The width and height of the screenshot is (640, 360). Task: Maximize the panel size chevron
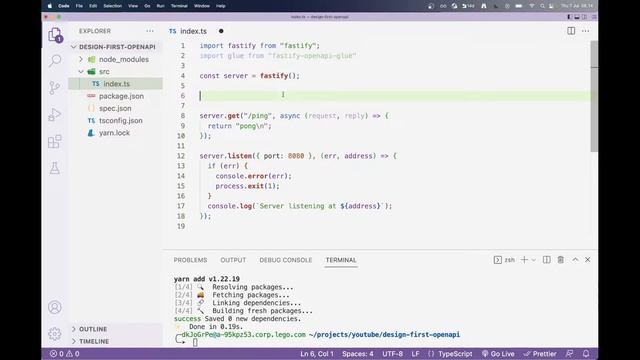coord(575,260)
